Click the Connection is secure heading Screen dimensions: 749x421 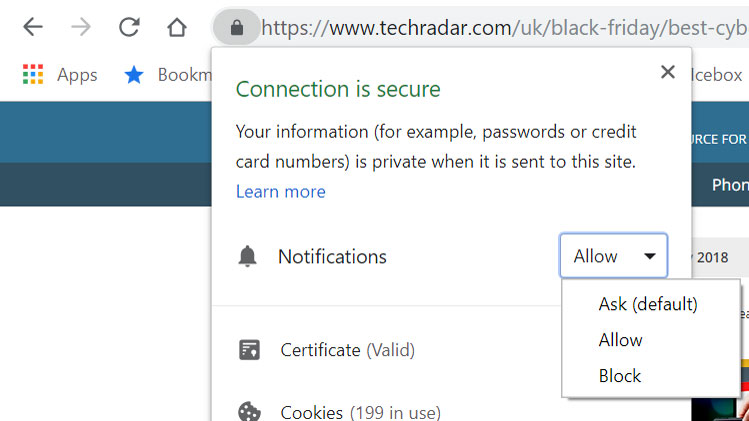[x=338, y=89]
